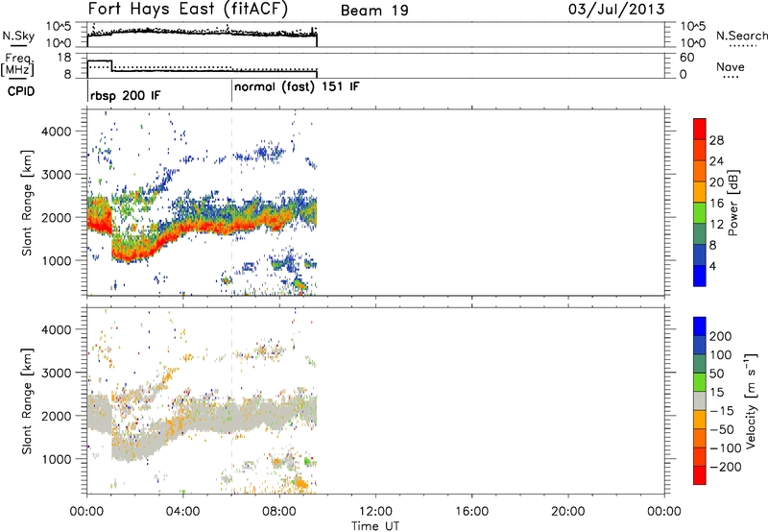Click the 'Power [dB]' colorbar title

click(x=733, y=203)
